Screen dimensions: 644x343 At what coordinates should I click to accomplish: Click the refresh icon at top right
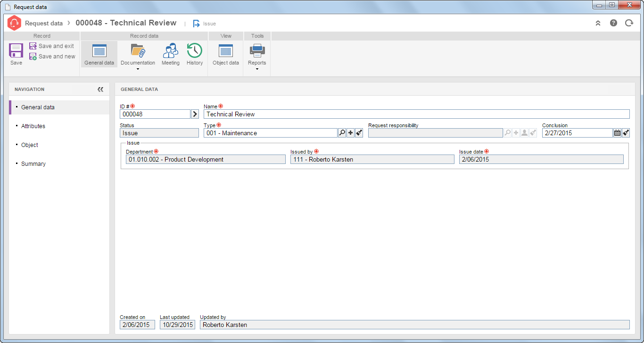[x=629, y=23]
